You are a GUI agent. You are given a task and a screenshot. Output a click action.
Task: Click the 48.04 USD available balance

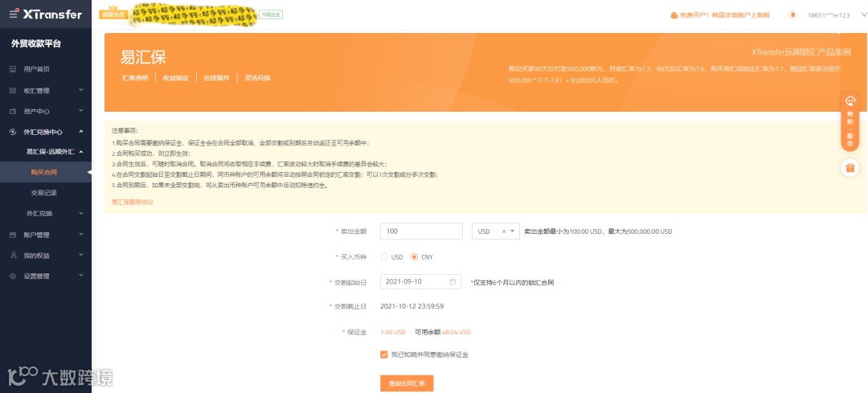457,332
